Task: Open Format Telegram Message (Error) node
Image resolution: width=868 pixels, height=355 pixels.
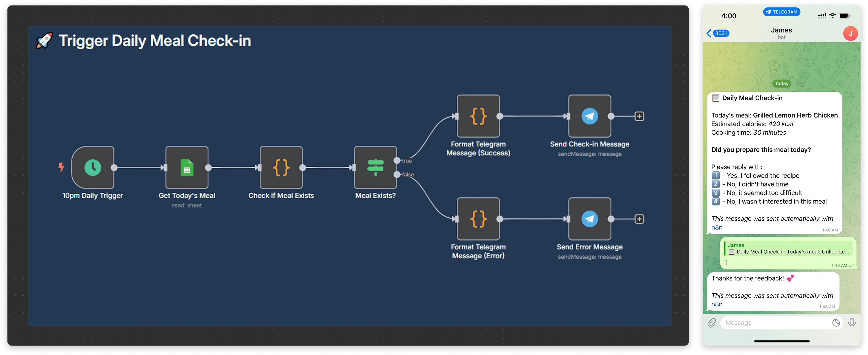Action: tap(478, 219)
